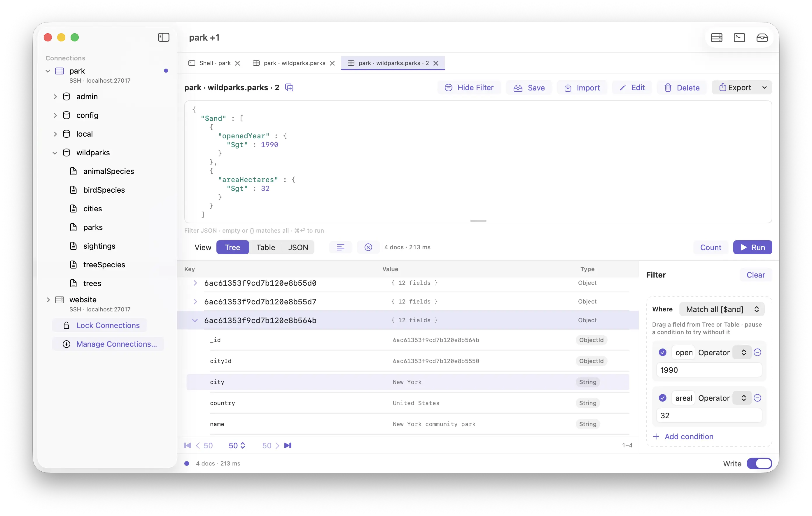Open the shell terminal icon in title bar

pos(739,37)
